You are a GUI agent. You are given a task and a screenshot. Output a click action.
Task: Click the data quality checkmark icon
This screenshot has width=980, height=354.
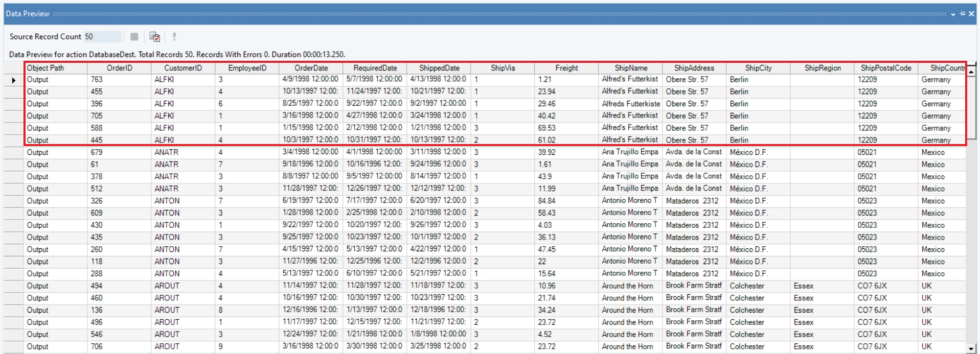[x=154, y=37]
